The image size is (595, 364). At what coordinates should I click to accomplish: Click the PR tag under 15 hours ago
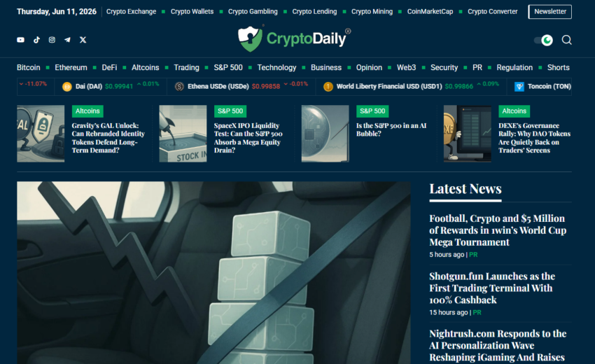(477, 312)
